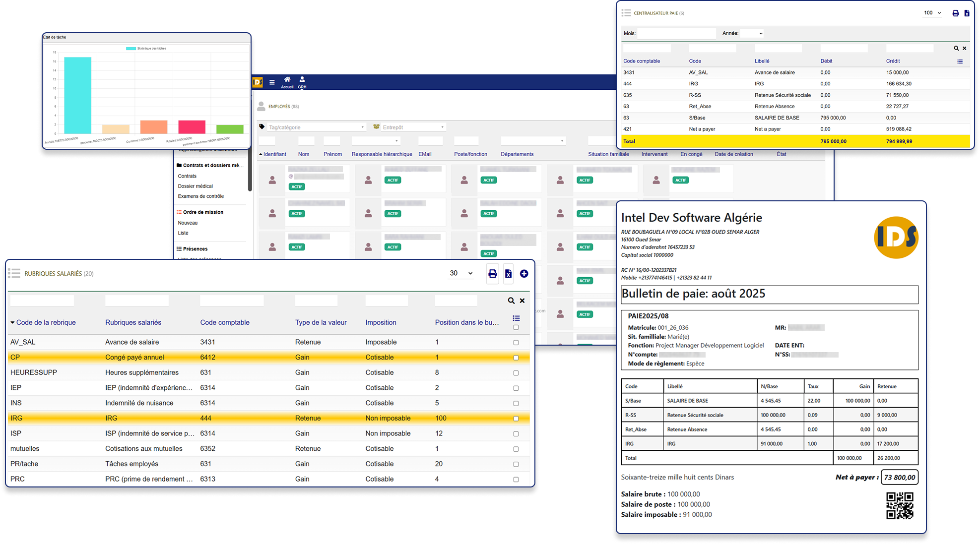Change page size using the 30 dropdown
The image size is (980, 544).
[460, 273]
